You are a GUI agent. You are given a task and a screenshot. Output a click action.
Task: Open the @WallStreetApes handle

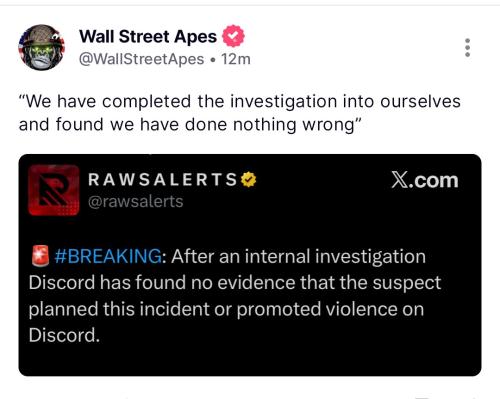click(x=141, y=59)
